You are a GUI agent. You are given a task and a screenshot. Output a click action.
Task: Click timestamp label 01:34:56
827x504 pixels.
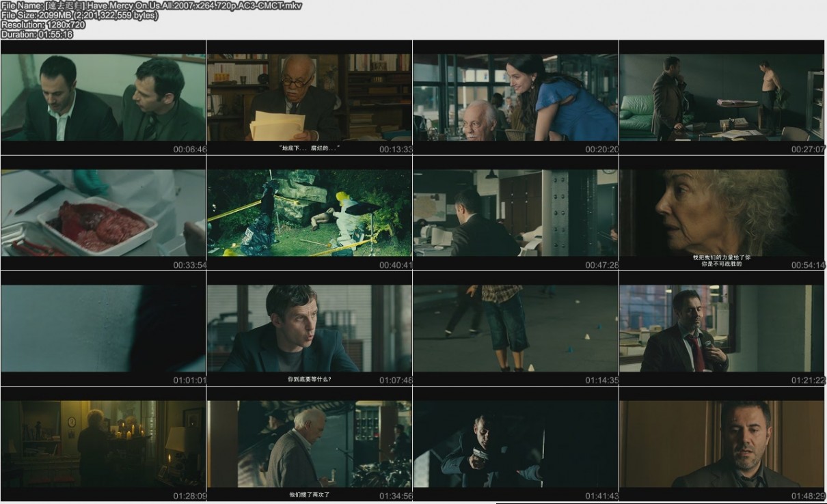396,496
